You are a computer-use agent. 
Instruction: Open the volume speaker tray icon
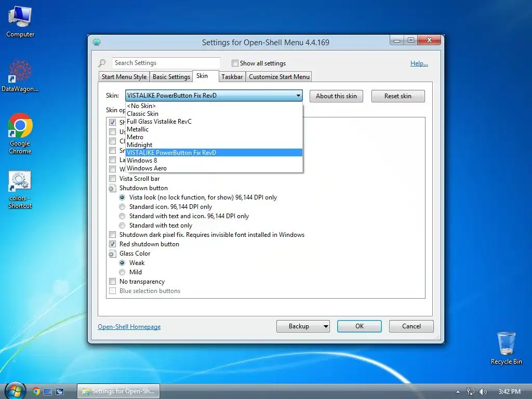[x=483, y=392]
